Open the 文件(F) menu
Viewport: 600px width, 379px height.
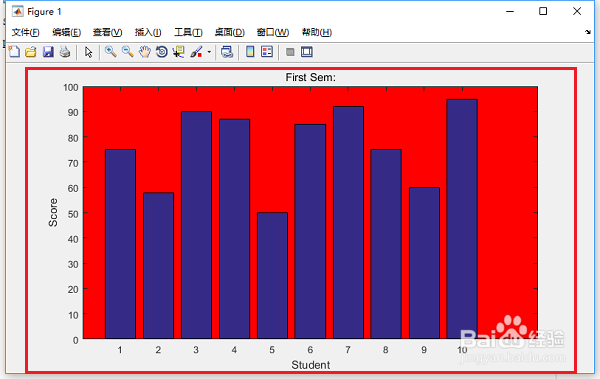[25, 32]
